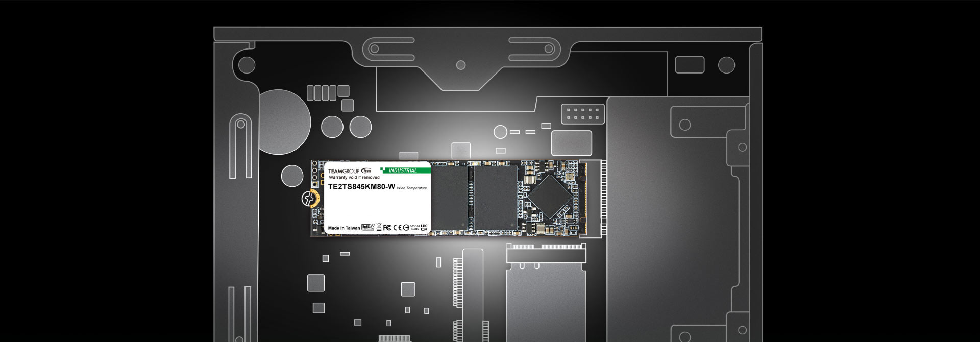This screenshot has width=980, height=342.
Task: Click the TEAMGROUP logo on the SSD label
Action: pos(350,171)
